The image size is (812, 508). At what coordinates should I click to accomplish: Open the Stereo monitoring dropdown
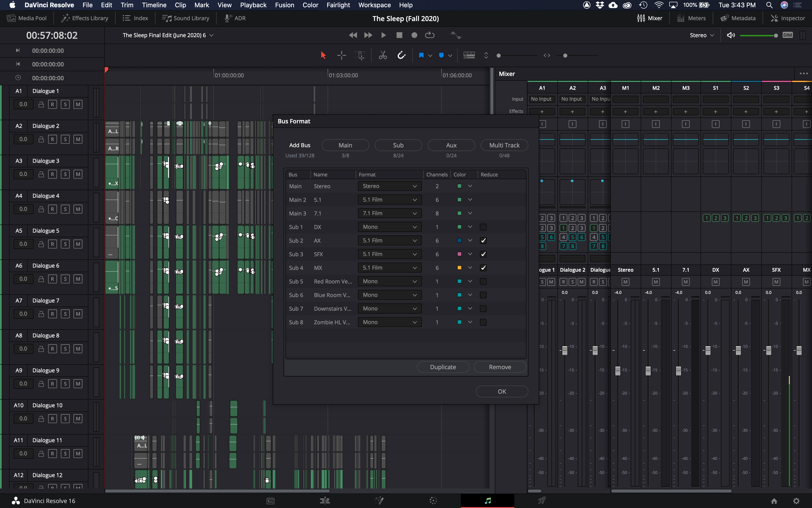pyautogui.click(x=702, y=35)
